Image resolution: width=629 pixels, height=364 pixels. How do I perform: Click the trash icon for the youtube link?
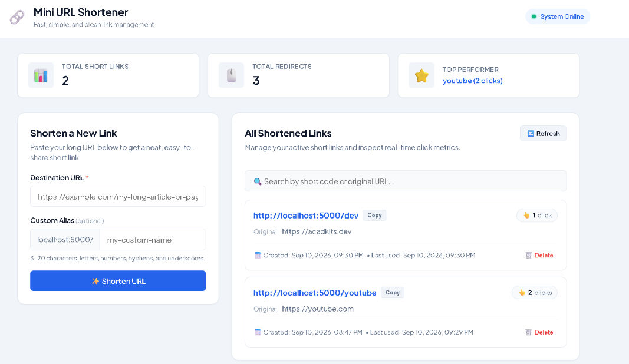pyautogui.click(x=528, y=332)
